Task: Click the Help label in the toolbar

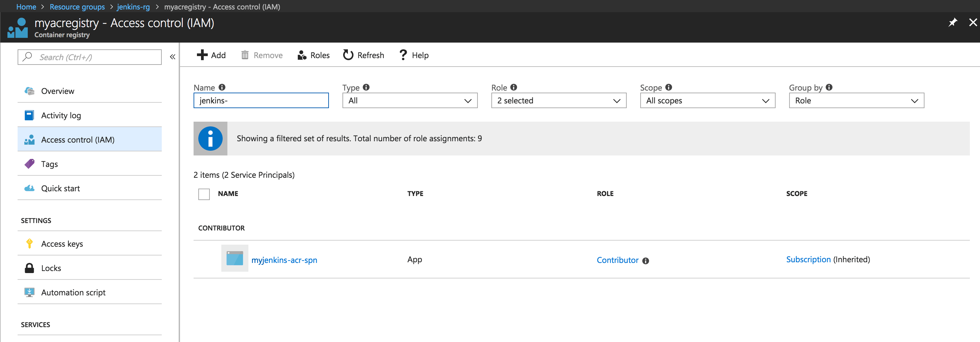Action: pyautogui.click(x=420, y=55)
